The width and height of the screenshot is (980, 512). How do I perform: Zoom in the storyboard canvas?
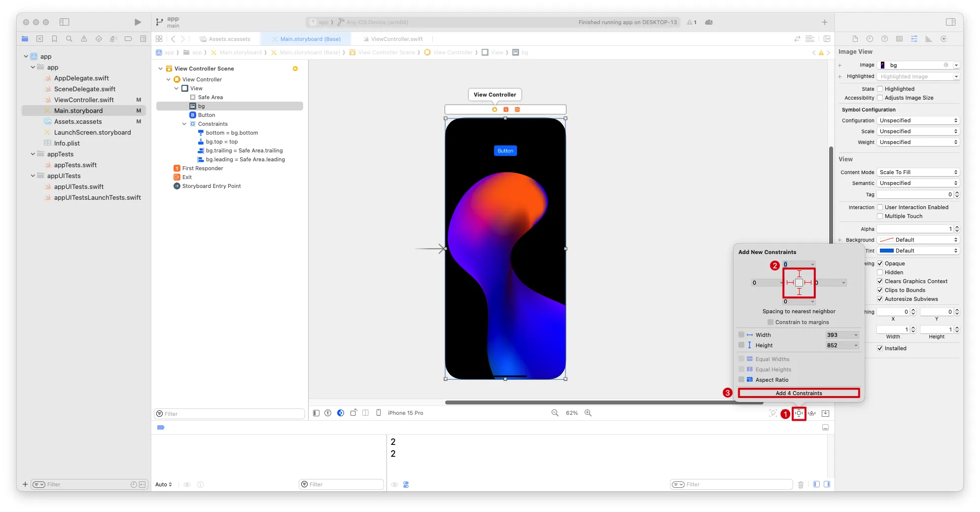(x=588, y=413)
